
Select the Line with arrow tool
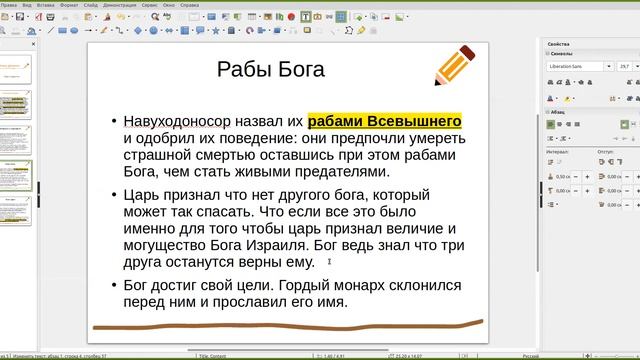click(x=88, y=31)
